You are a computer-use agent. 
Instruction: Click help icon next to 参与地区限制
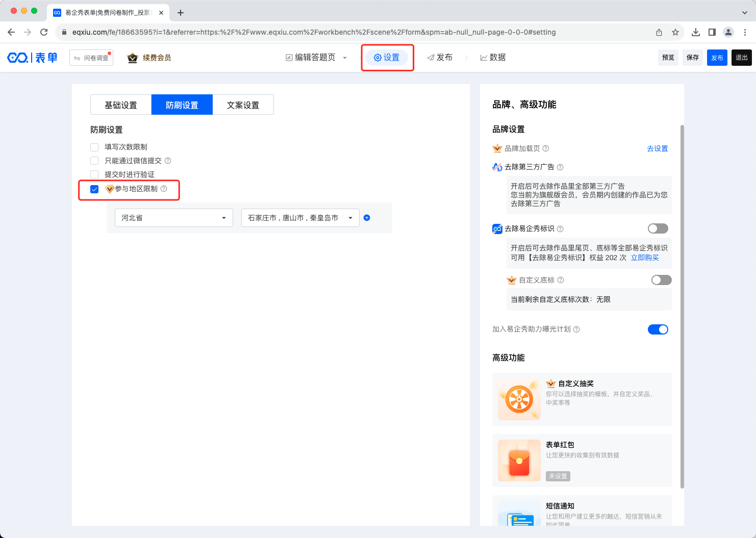point(164,189)
